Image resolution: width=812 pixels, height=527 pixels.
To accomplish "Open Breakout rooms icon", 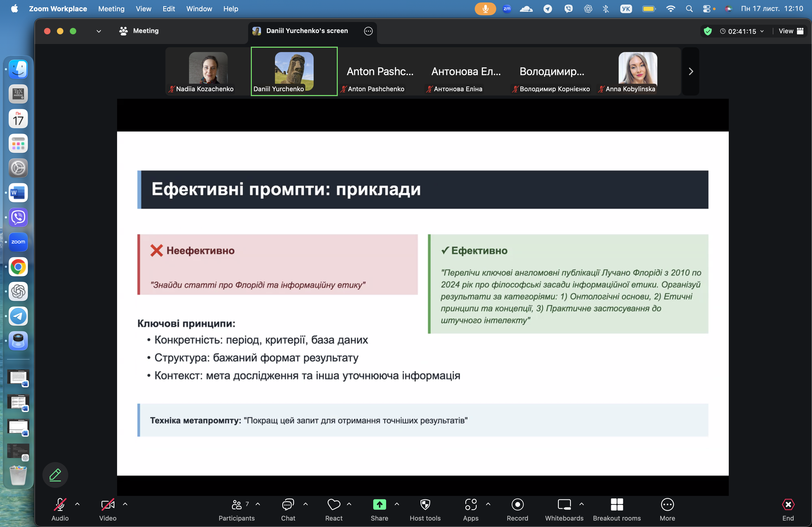I will [x=617, y=504].
